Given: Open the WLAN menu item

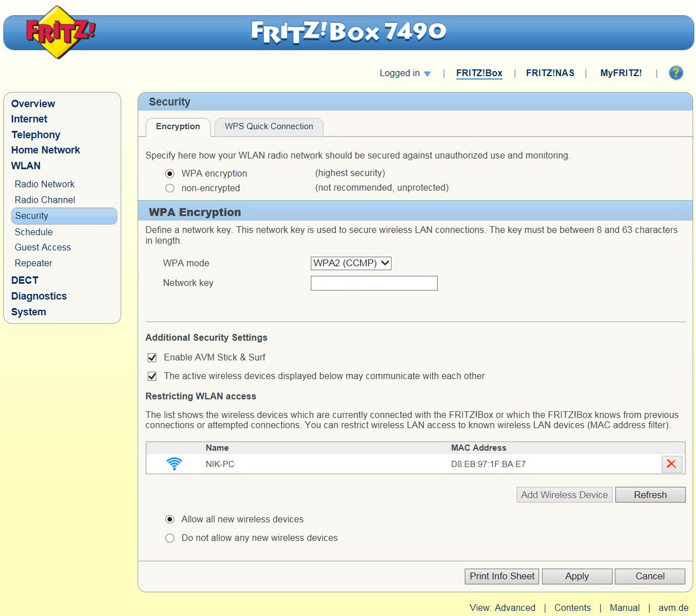Looking at the screenshot, I should point(26,166).
